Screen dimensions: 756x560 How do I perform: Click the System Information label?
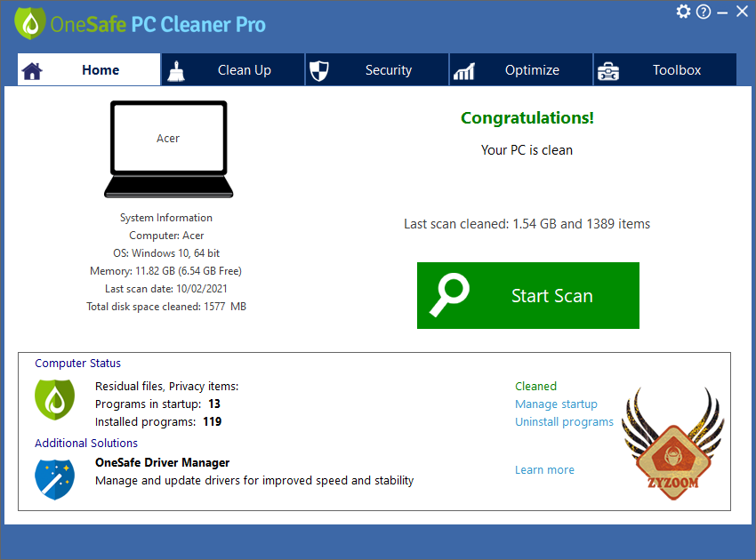point(165,218)
